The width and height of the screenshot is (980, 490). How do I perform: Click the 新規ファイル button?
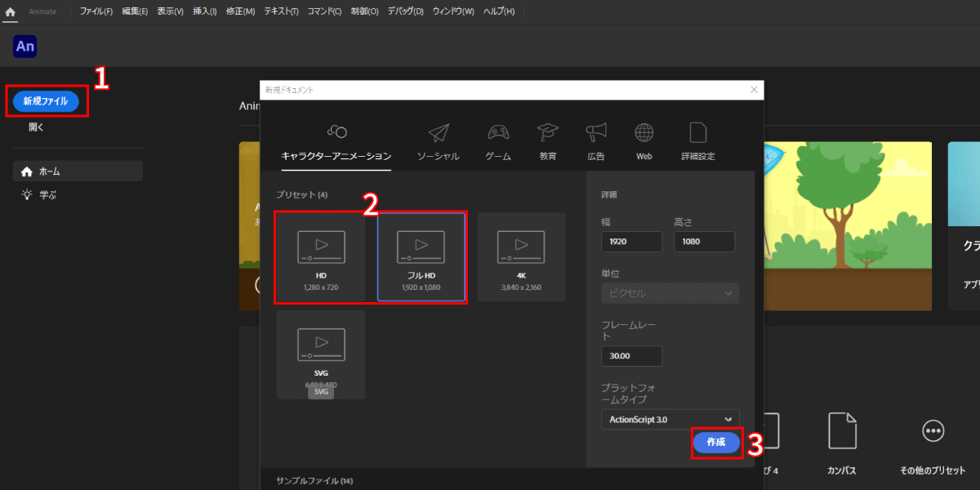[46, 101]
